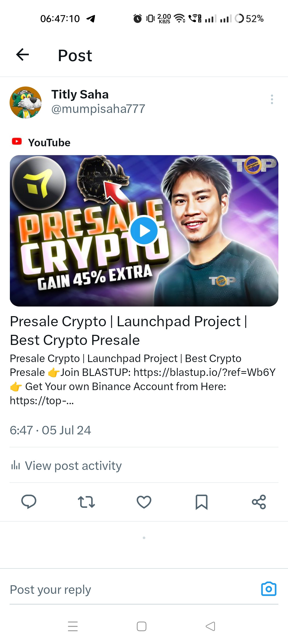
Task: Open the Presale Crypto Launchpad link title
Action: (x=129, y=331)
